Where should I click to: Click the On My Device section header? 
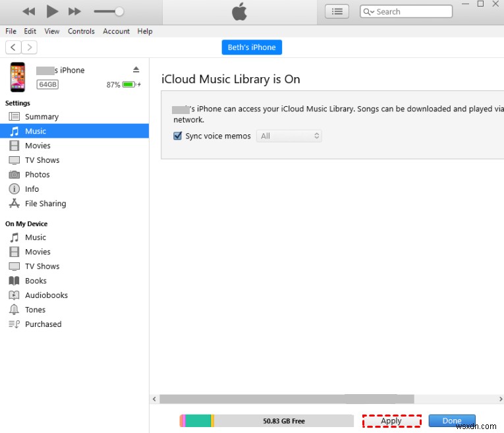26,223
